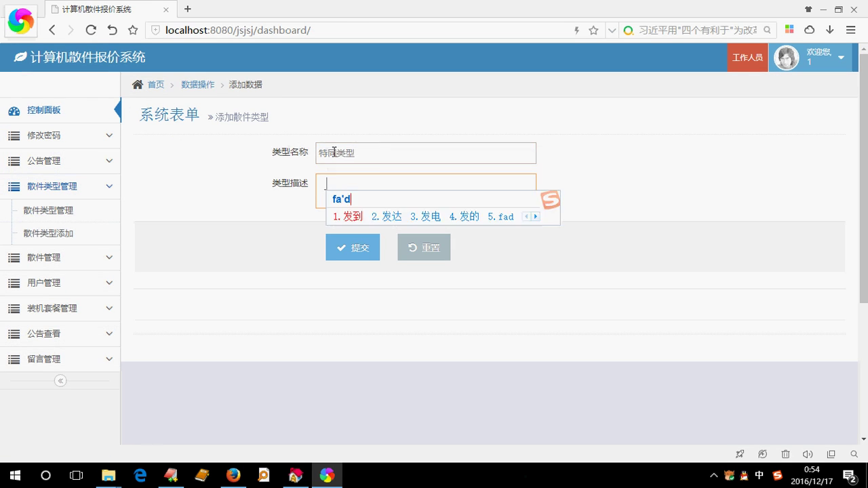Open Firefox from taskbar
Screen dimensions: 868x488
tap(233, 475)
